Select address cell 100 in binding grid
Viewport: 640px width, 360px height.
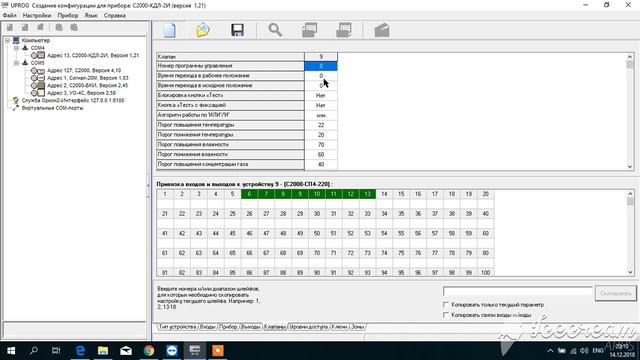point(485,272)
